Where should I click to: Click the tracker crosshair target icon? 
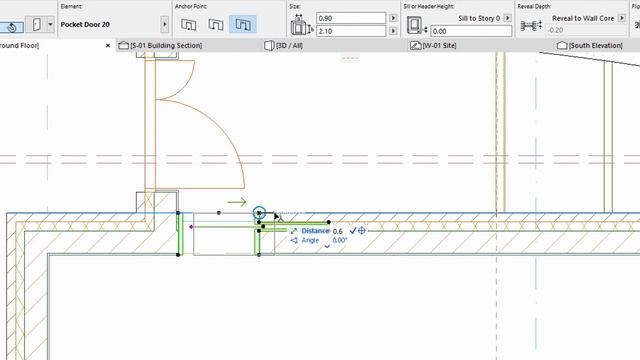[x=362, y=231]
